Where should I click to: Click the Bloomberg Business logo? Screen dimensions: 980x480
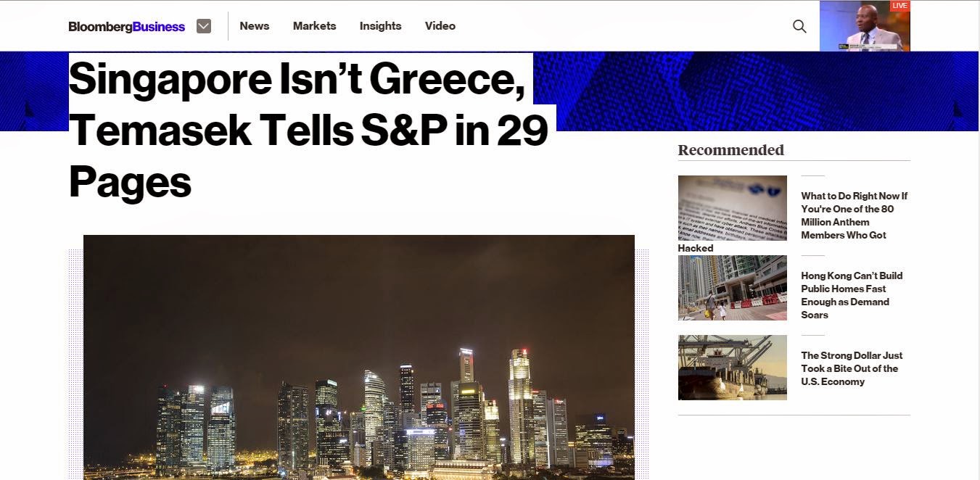click(x=127, y=27)
